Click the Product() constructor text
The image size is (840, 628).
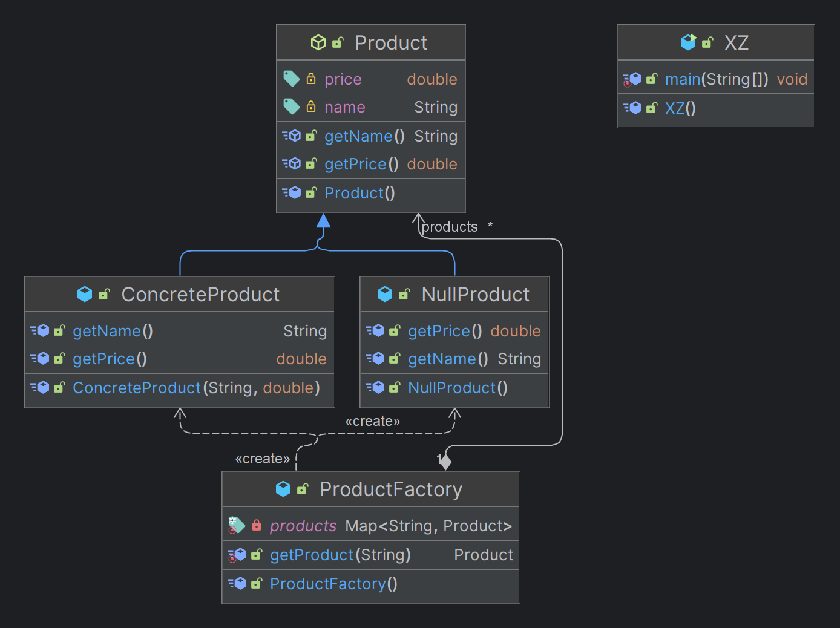(359, 193)
